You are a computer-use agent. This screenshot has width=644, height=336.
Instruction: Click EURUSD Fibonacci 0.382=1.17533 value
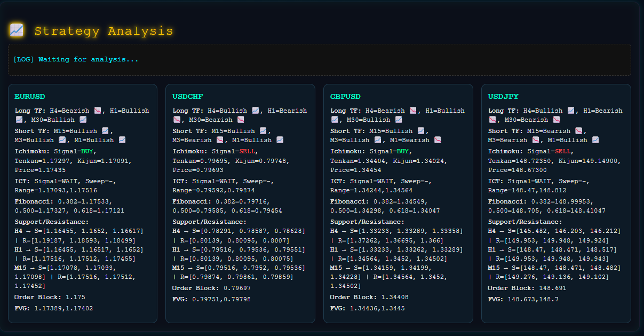pyautogui.click(x=83, y=201)
